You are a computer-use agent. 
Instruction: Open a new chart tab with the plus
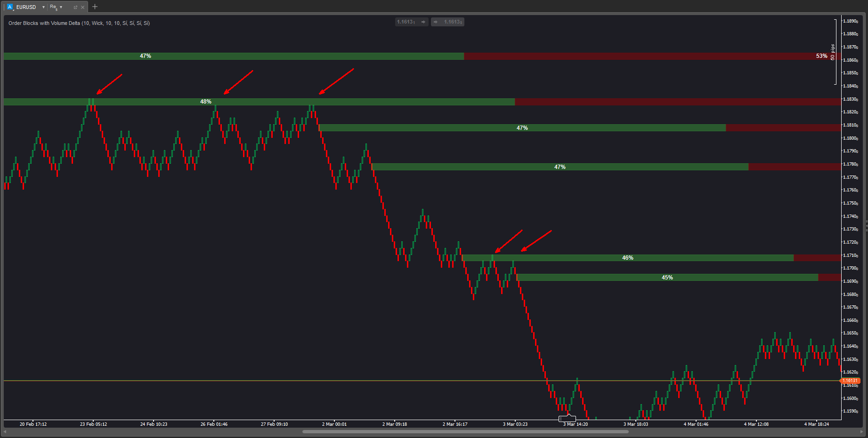pyautogui.click(x=95, y=7)
